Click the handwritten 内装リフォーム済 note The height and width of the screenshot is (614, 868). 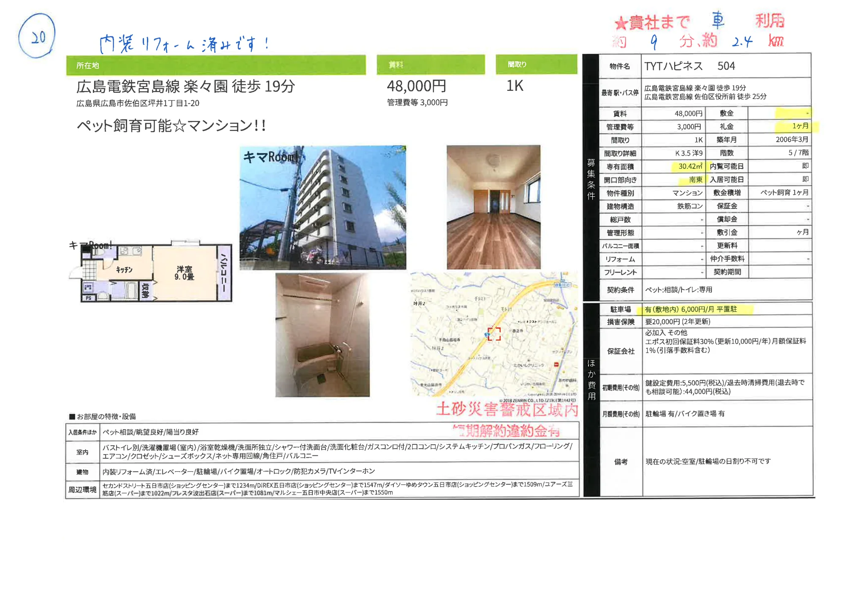coord(184,44)
